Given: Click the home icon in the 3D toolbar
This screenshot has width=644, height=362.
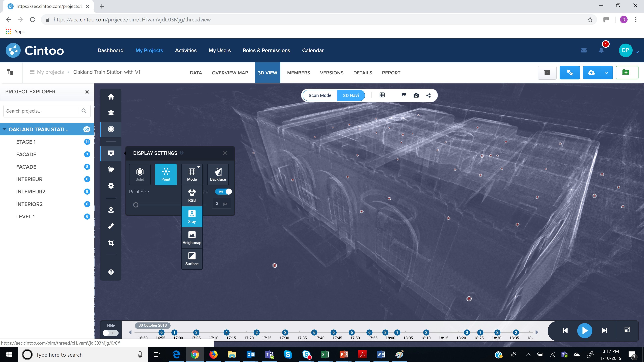Looking at the screenshot, I should pyautogui.click(x=111, y=97).
